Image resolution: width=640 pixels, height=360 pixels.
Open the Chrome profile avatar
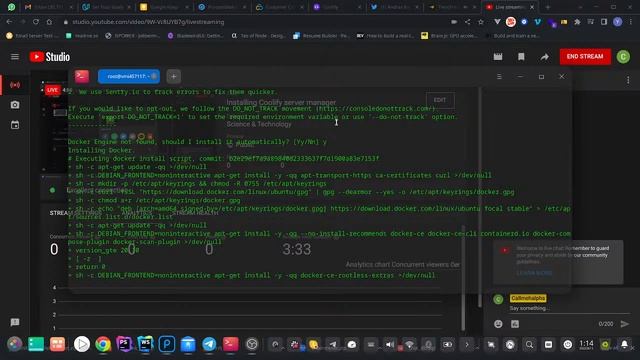pyautogui.click(x=618, y=22)
